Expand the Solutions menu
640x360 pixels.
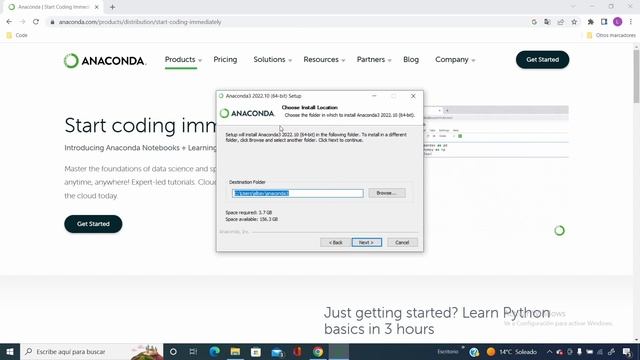(x=272, y=60)
